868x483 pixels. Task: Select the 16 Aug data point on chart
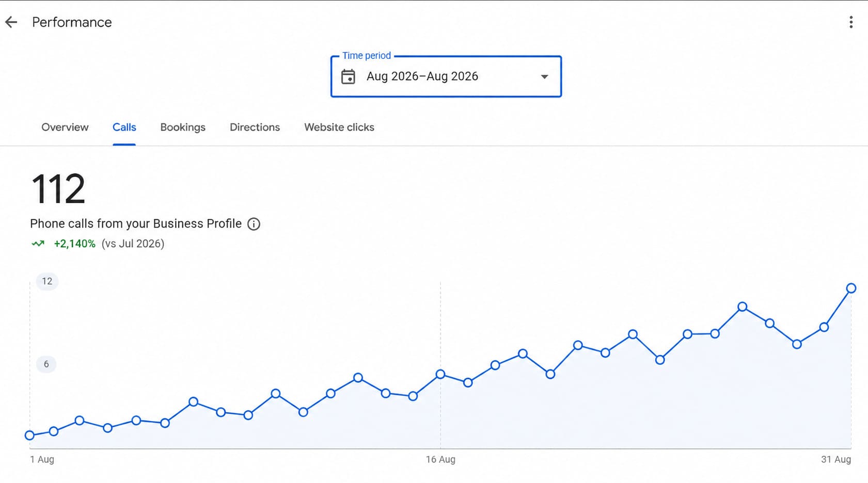(440, 374)
